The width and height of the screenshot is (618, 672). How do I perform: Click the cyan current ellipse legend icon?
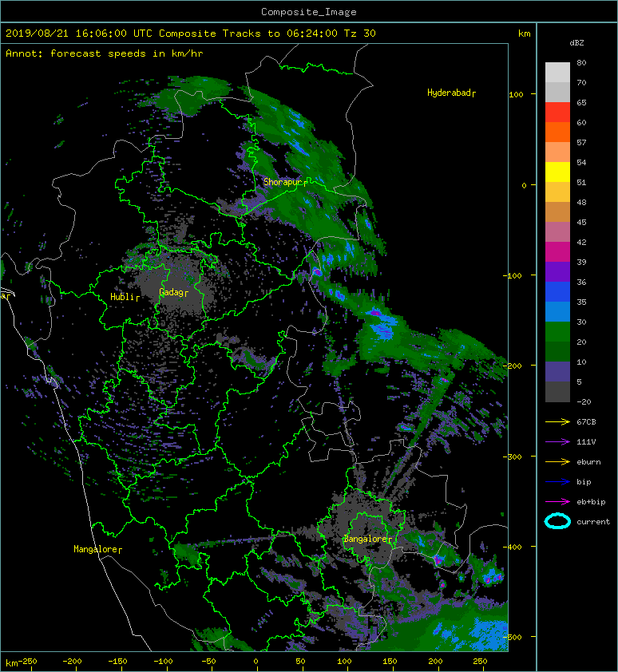[557, 521]
